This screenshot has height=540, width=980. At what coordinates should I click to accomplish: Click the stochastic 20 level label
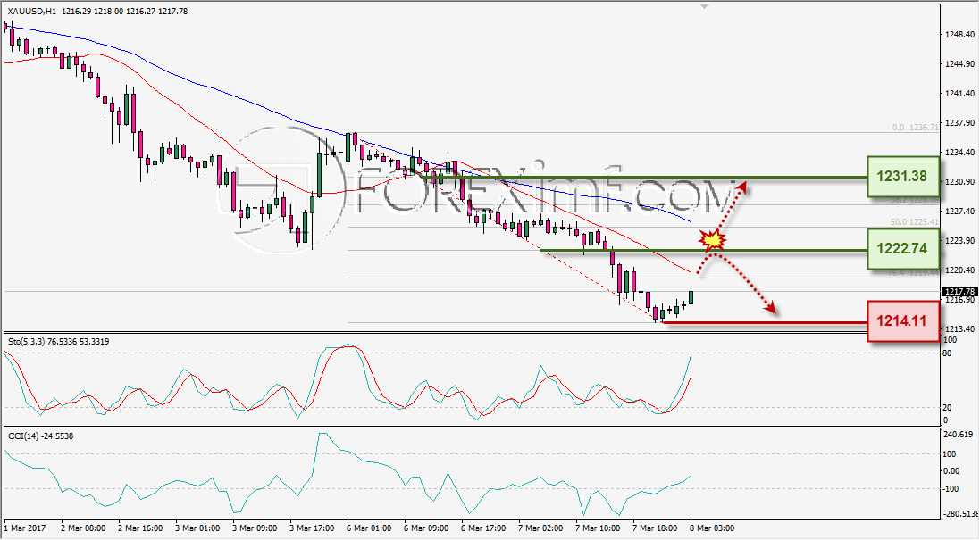tap(947, 408)
